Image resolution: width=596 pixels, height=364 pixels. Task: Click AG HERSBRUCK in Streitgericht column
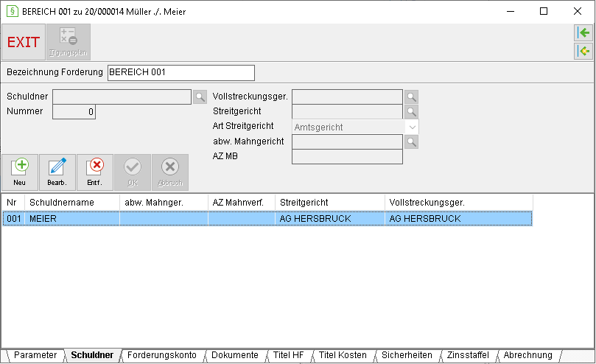(x=330, y=219)
